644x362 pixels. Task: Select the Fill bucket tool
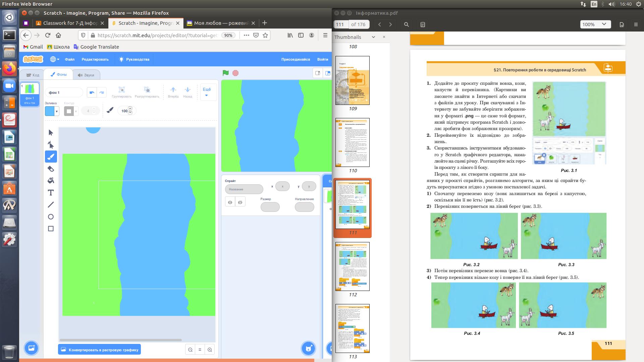[x=51, y=181]
